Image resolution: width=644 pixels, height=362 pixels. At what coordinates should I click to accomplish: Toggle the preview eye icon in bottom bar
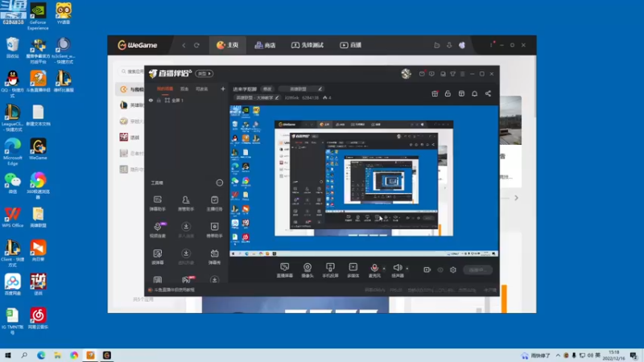point(440,269)
